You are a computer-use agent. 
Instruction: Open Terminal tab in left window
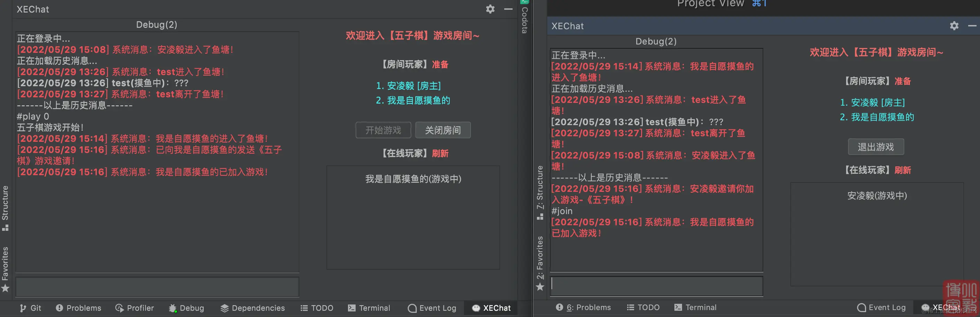[369, 308]
